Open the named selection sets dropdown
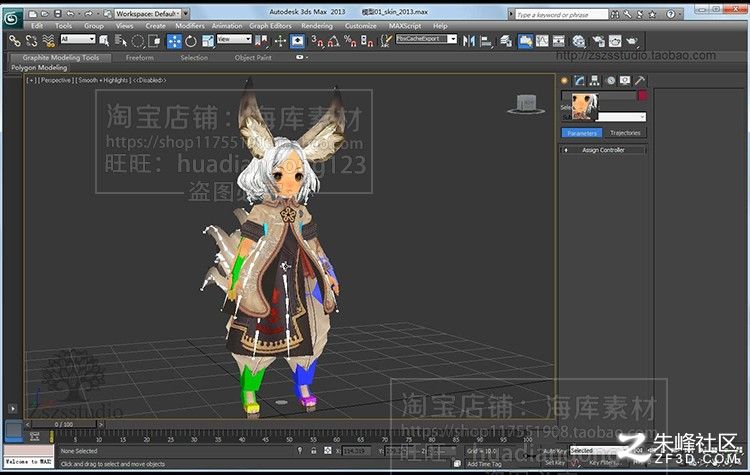Viewport: 750px width, 475px height. click(x=426, y=39)
